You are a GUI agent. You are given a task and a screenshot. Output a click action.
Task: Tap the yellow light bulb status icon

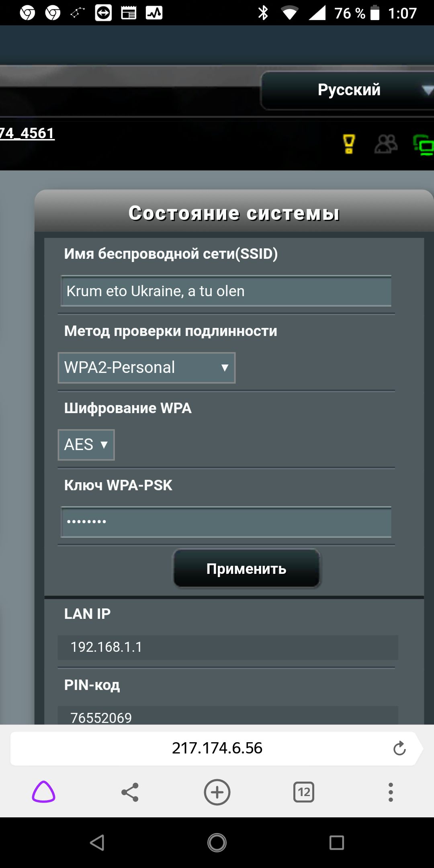[349, 144]
